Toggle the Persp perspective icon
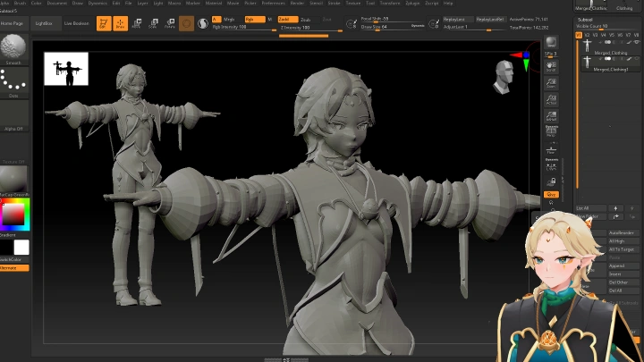Screen dimensions: 644x362 point(551,131)
